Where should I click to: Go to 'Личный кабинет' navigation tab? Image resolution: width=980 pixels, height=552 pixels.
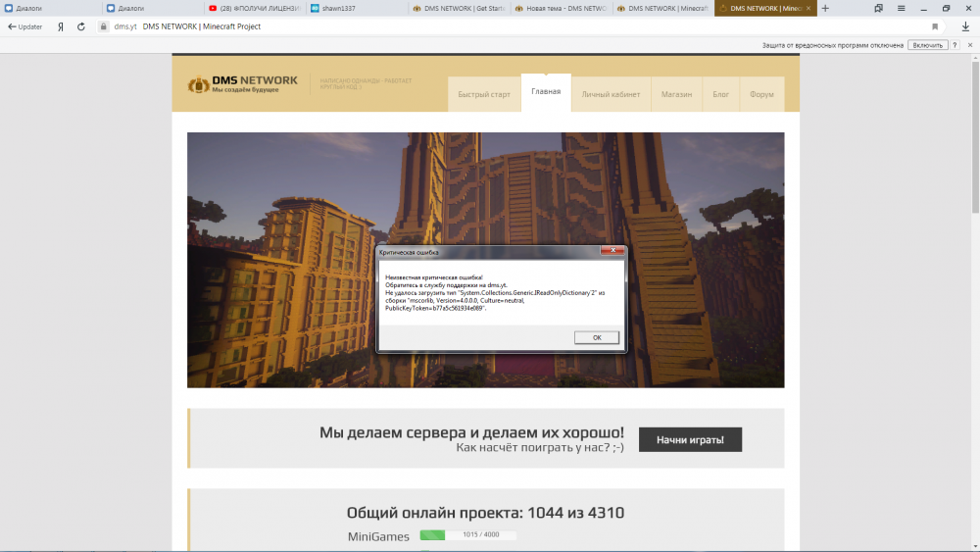pyautogui.click(x=611, y=95)
